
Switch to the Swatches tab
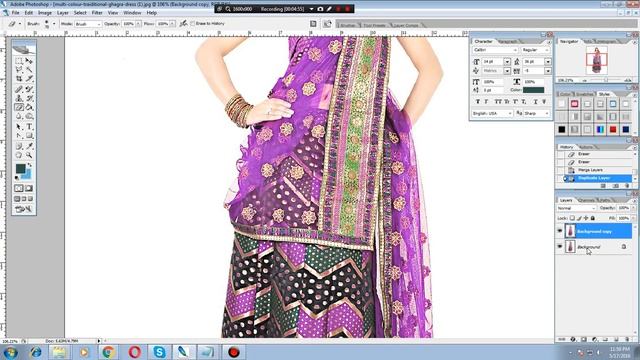click(584, 94)
